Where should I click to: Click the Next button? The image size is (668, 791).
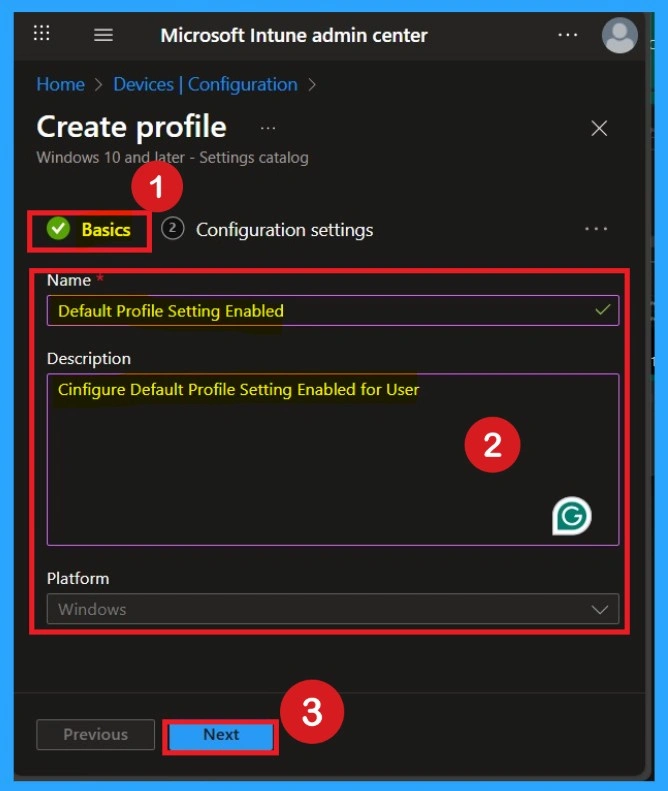pos(221,736)
